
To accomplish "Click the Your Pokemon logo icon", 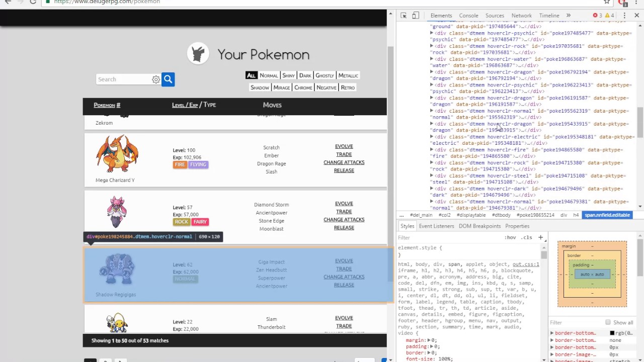I will pos(198,54).
